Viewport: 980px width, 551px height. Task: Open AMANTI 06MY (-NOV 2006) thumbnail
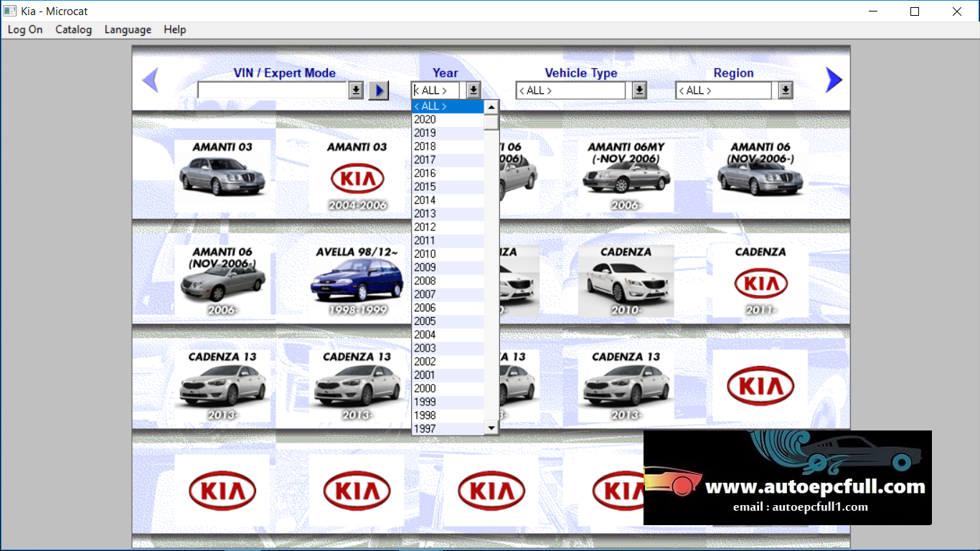[x=626, y=176]
